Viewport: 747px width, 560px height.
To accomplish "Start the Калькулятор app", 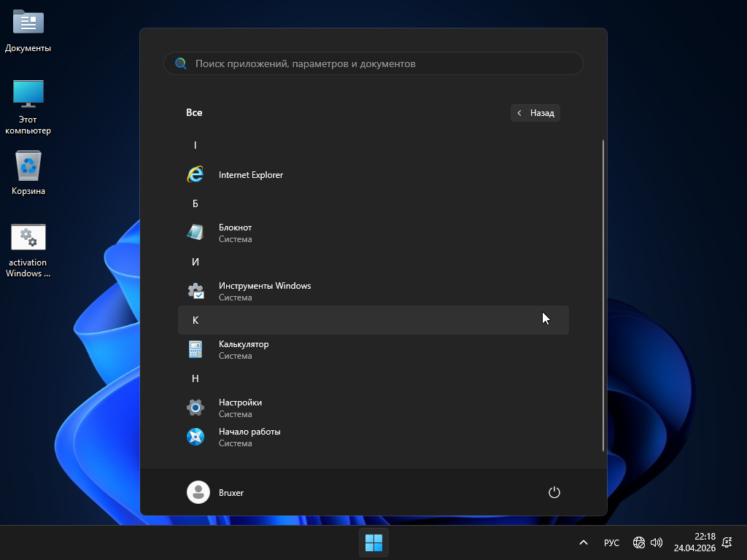I will pyautogui.click(x=243, y=349).
